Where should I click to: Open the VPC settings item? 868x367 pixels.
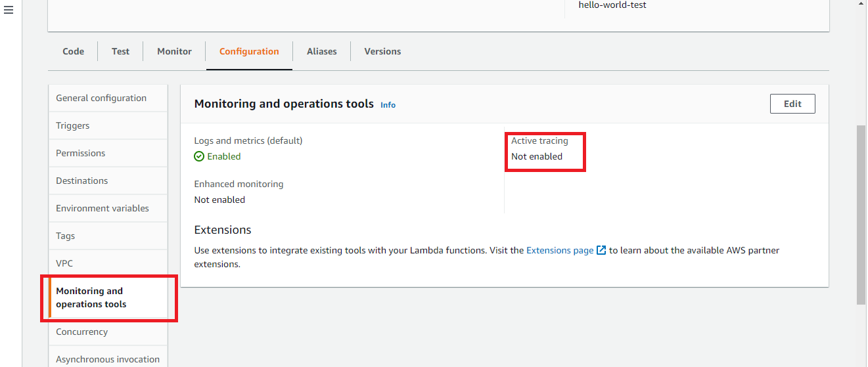click(64, 263)
